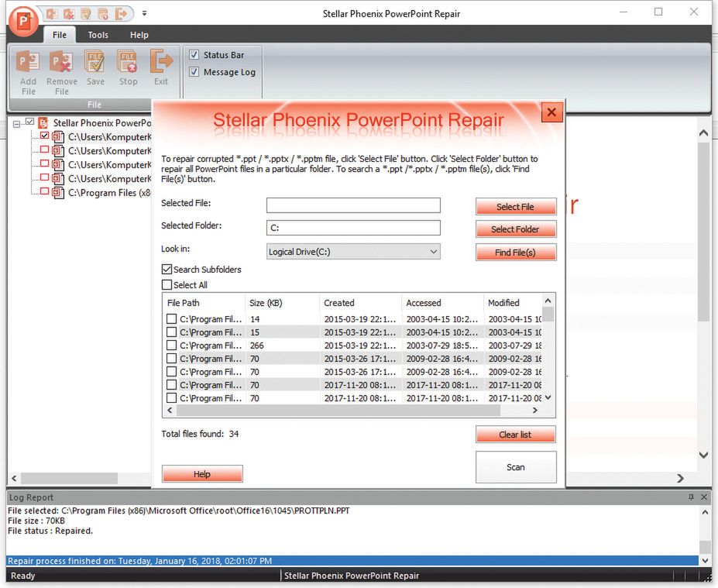
Task: Click the Select File button
Action: pyautogui.click(x=516, y=207)
